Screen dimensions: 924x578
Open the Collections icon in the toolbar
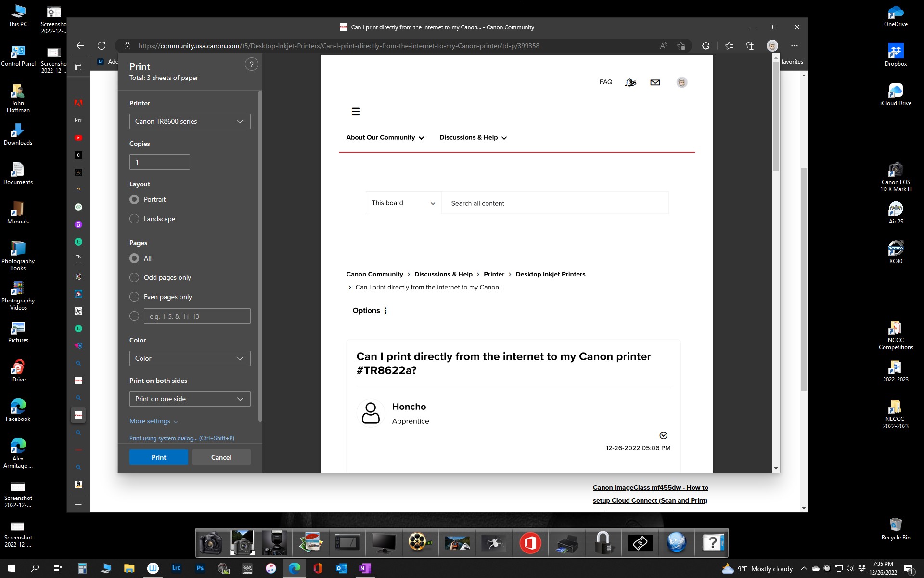tap(750, 46)
